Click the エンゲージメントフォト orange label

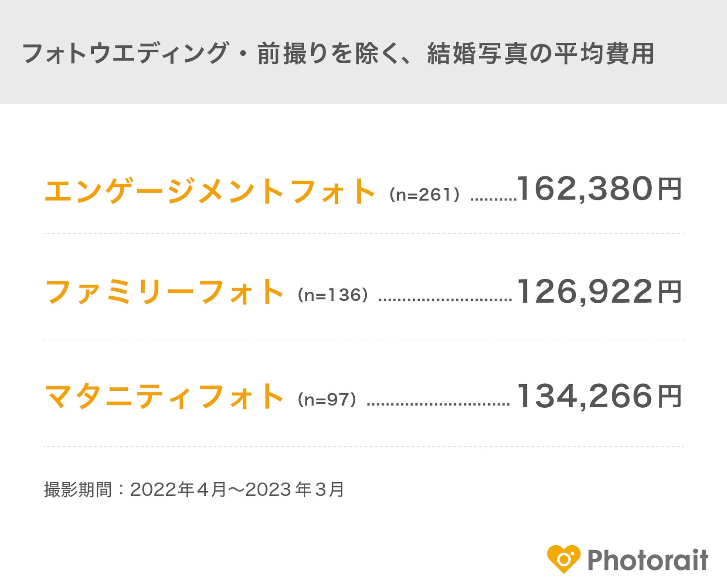pos(209,191)
